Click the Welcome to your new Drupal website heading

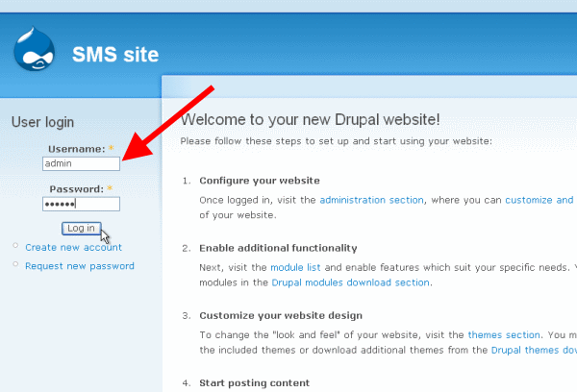tap(311, 119)
